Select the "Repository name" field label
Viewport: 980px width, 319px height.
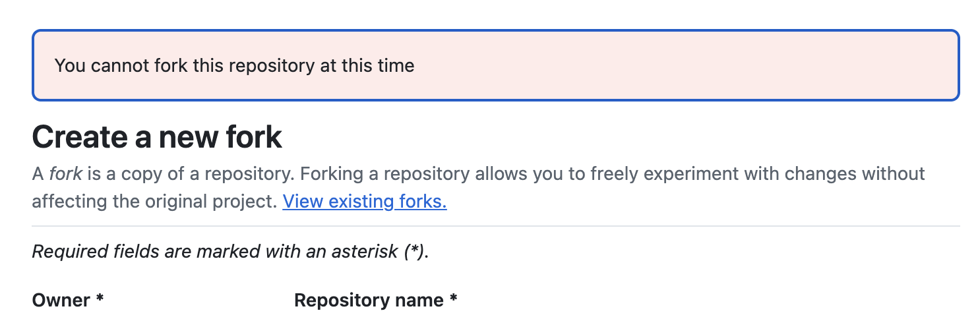369,301
